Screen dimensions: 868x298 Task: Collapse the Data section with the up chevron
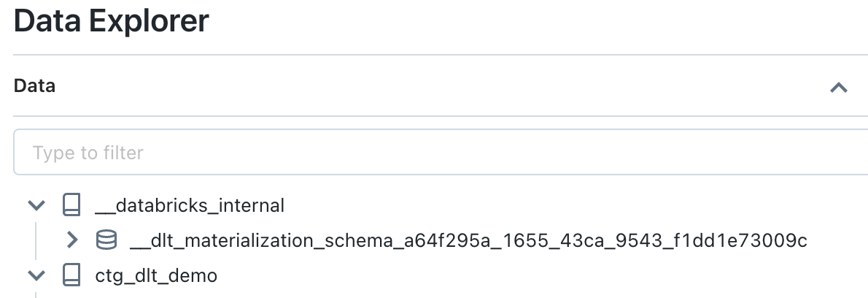pos(839,87)
